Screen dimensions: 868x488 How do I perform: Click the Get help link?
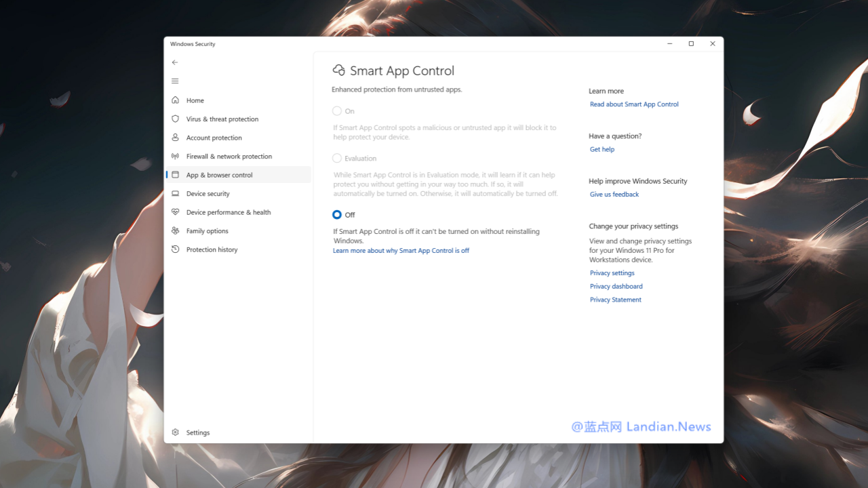(x=602, y=149)
